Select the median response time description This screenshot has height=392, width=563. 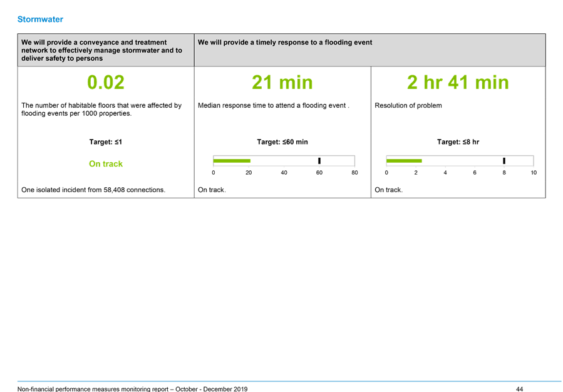[x=274, y=106]
